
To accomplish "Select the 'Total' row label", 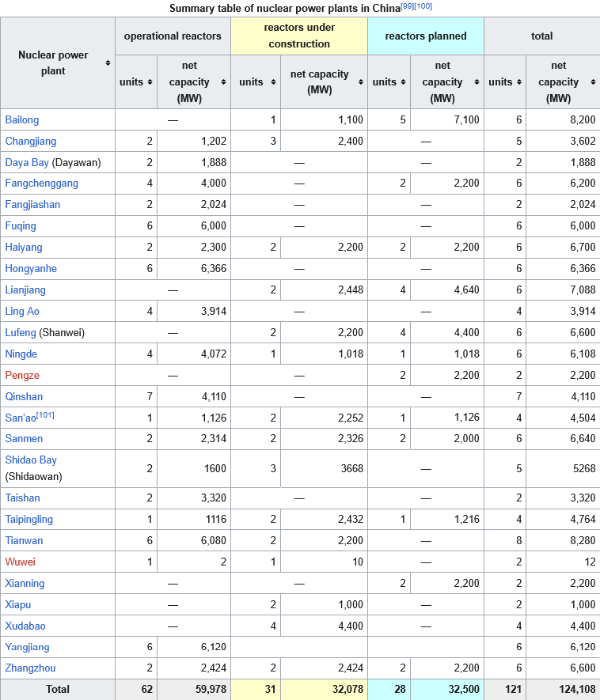I will pos(58,689).
